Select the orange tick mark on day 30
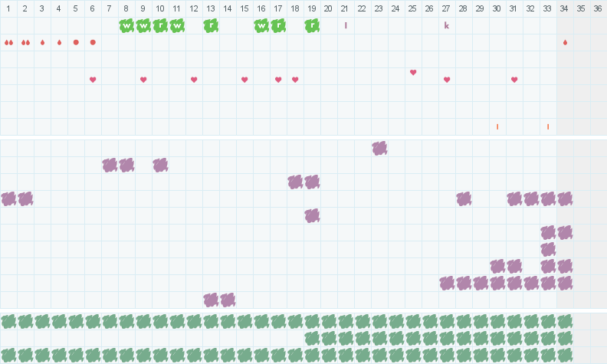This screenshot has width=607, height=364. pyautogui.click(x=497, y=126)
